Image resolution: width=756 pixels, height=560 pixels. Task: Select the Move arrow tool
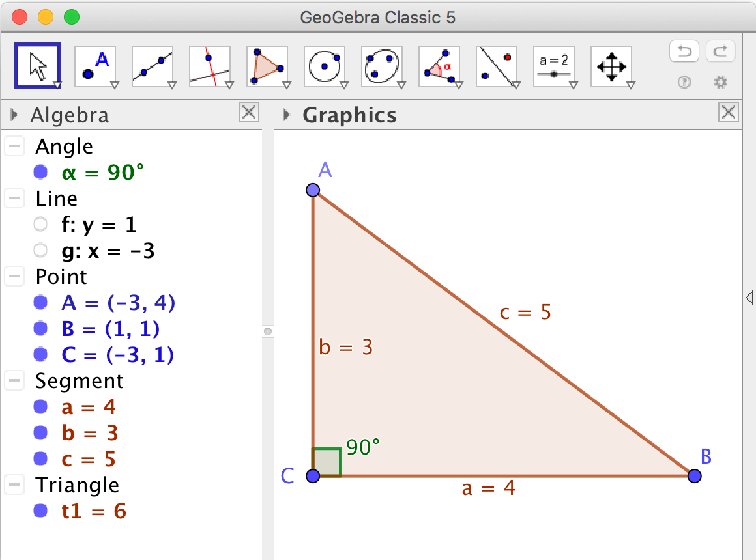tap(37, 66)
